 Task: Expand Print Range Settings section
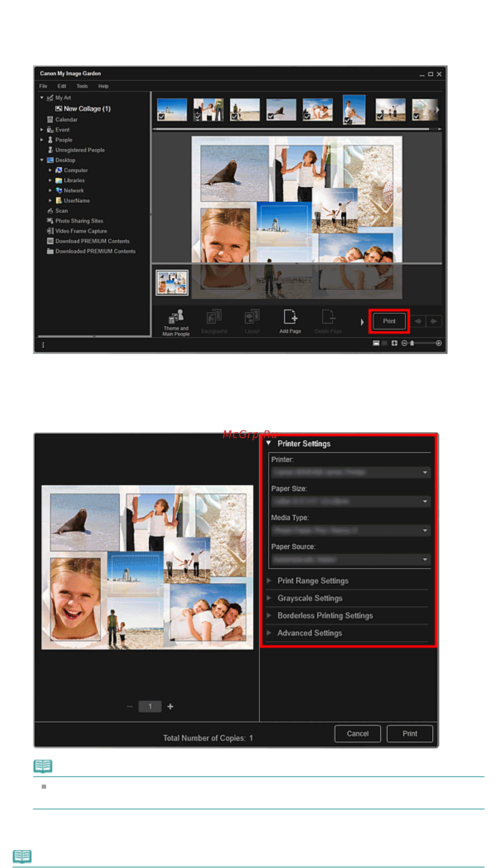coord(313,581)
